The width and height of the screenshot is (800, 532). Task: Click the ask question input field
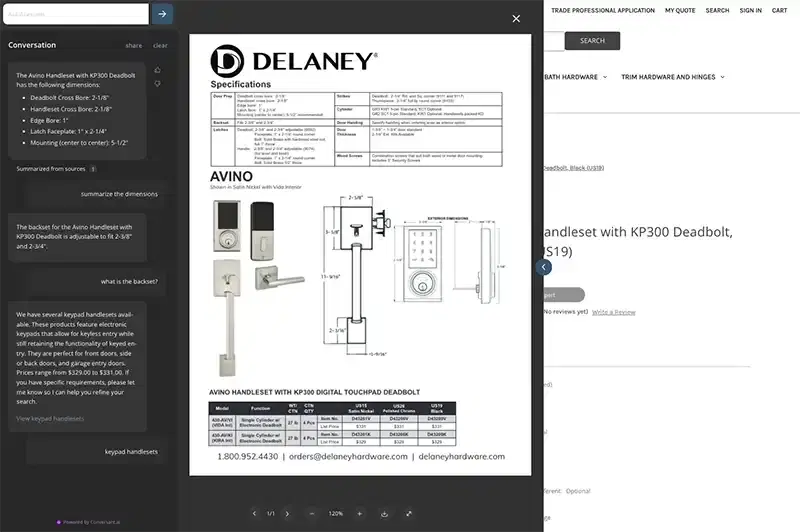[x=76, y=14]
